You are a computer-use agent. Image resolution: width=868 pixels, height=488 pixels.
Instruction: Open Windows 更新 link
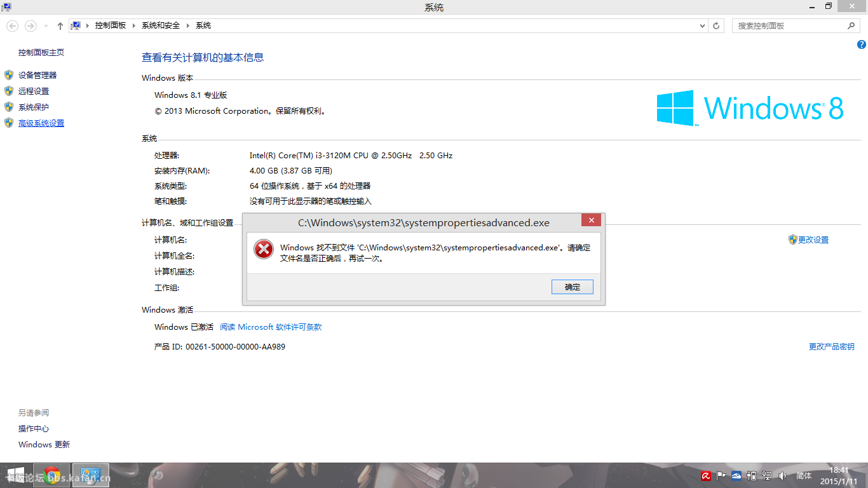click(44, 445)
